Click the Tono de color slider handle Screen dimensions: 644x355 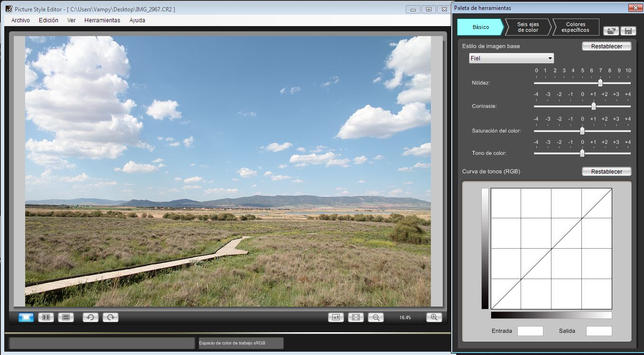pos(582,153)
